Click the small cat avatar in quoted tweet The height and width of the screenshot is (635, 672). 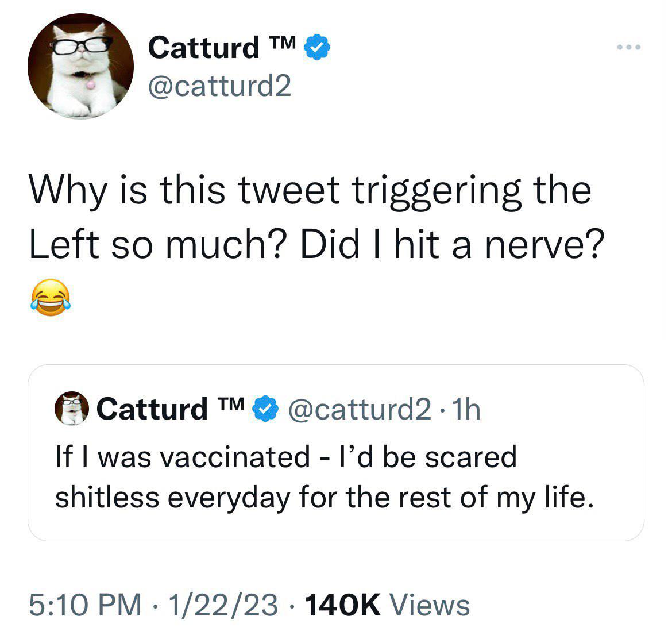(x=72, y=408)
